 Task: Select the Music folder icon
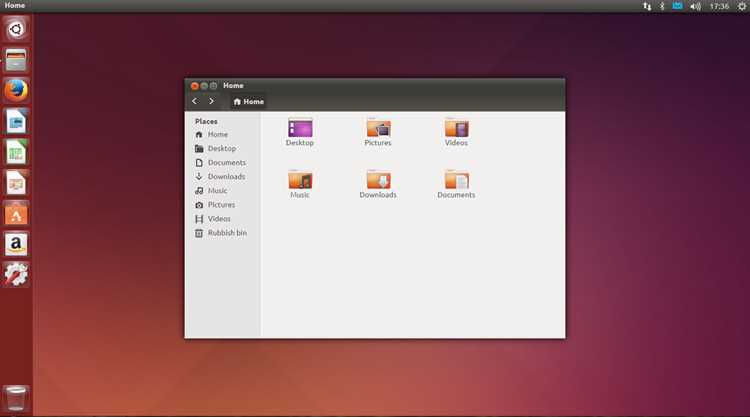[x=300, y=184]
